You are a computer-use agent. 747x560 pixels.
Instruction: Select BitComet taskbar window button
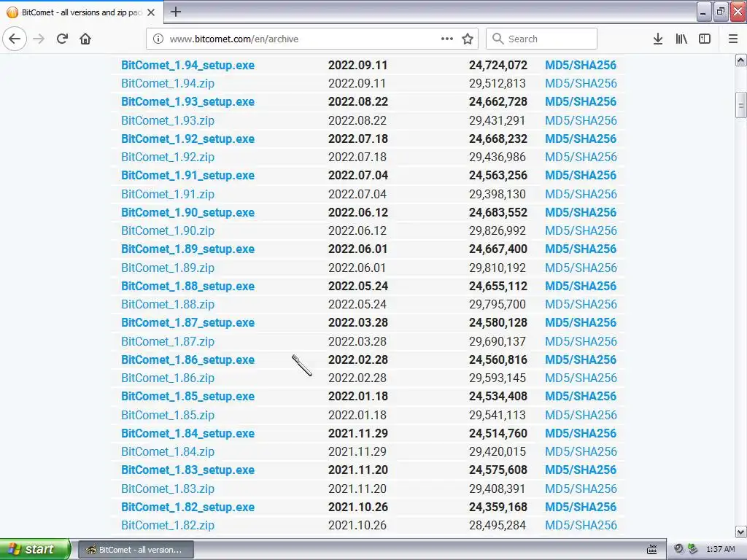(136, 550)
